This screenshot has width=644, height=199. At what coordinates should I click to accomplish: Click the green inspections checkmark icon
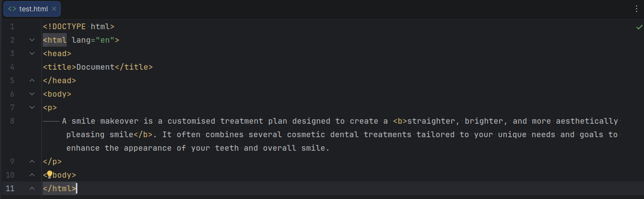coord(639,27)
